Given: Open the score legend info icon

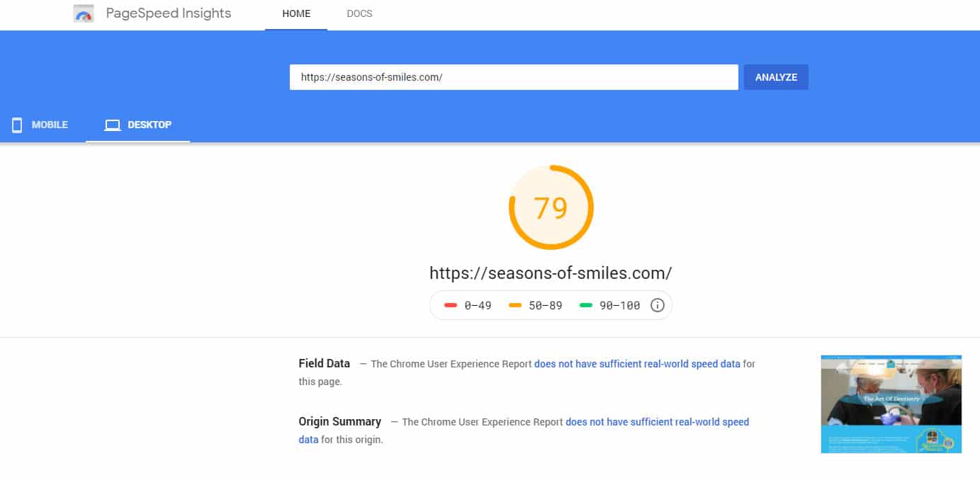Looking at the screenshot, I should 657,306.
